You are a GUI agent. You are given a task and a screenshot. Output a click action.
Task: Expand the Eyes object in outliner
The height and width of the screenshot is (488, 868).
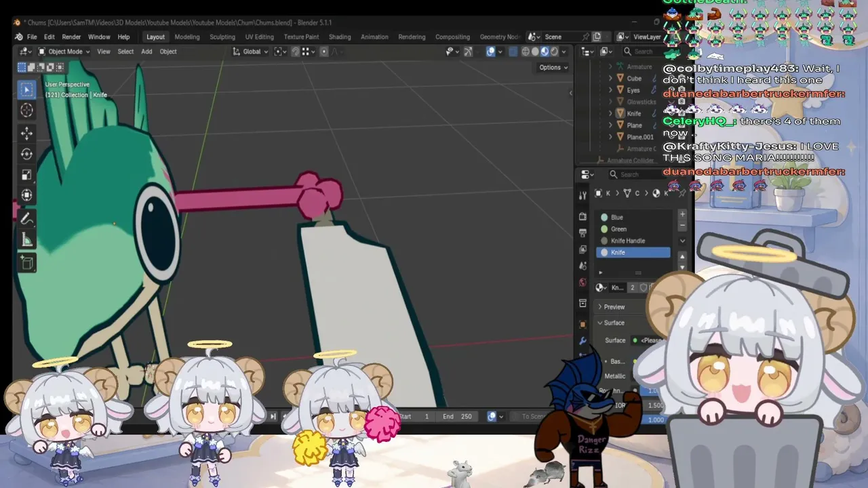610,90
